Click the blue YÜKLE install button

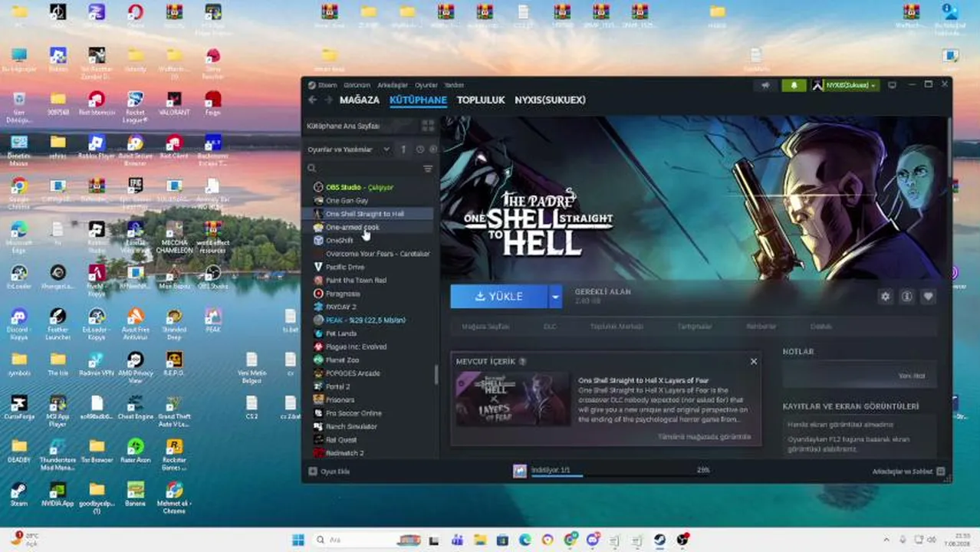499,296
